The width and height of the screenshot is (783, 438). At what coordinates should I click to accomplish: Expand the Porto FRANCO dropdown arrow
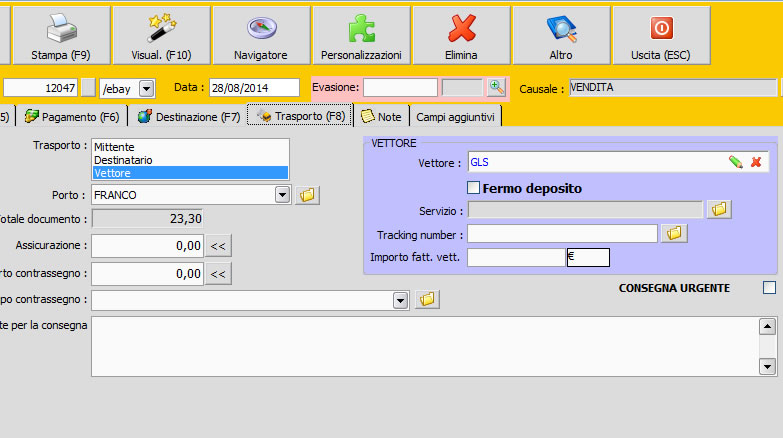(282, 195)
